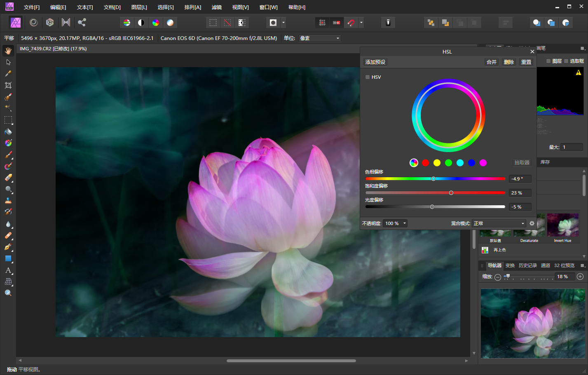Screen dimensions: 588x375
Task: Select the Colour Picker eyedropper tool
Action: pyautogui.click(x=8, y=74)
